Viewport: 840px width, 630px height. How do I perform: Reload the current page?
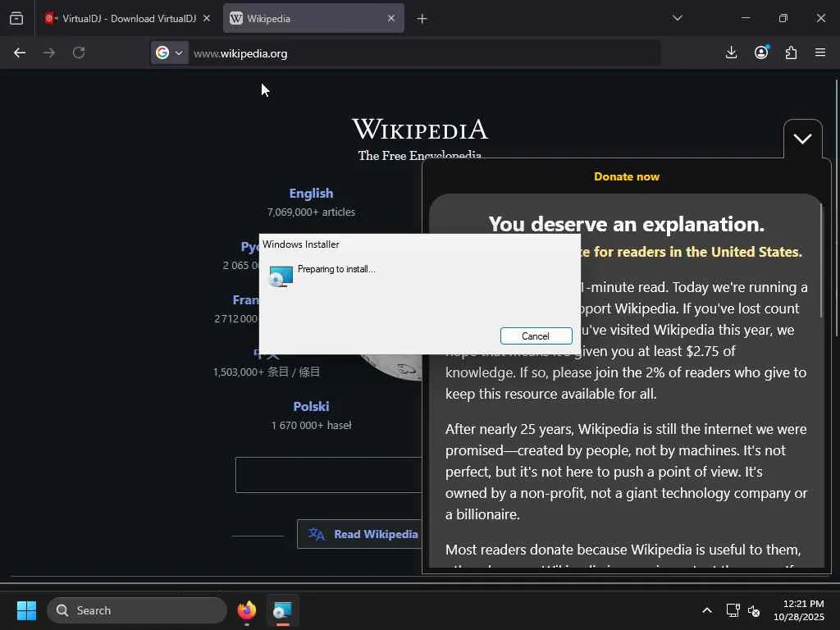(x=79, y=53)
